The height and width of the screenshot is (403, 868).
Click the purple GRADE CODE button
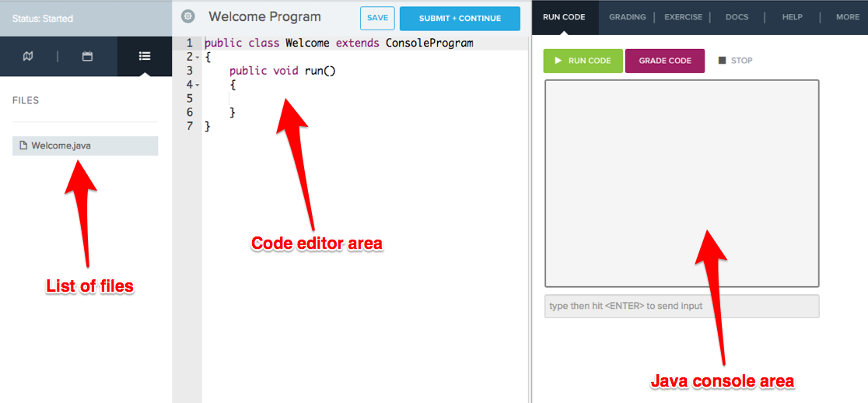tap(665, 61)
